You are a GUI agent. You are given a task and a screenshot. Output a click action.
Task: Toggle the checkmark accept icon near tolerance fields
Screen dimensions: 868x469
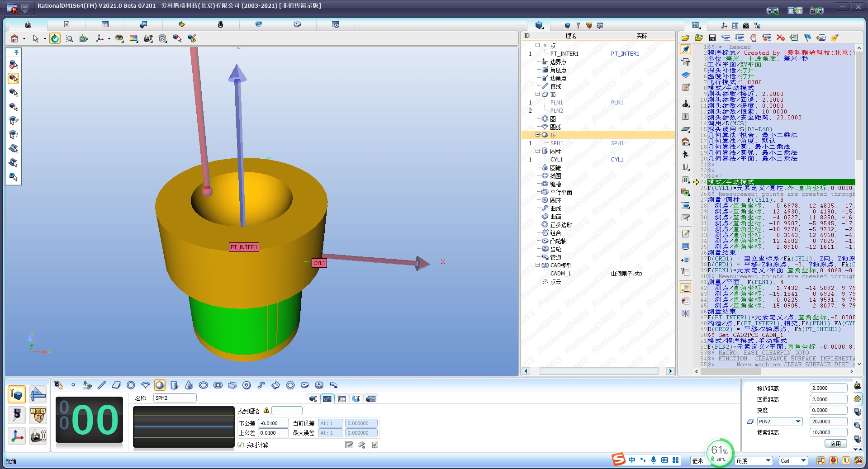tap(375, 445)
